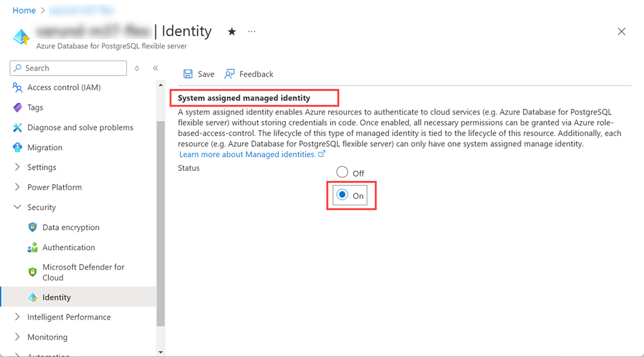Click the System assigned managed identity heading
Viewport: 644px width, 357px height.
click(x=244, y=98)
